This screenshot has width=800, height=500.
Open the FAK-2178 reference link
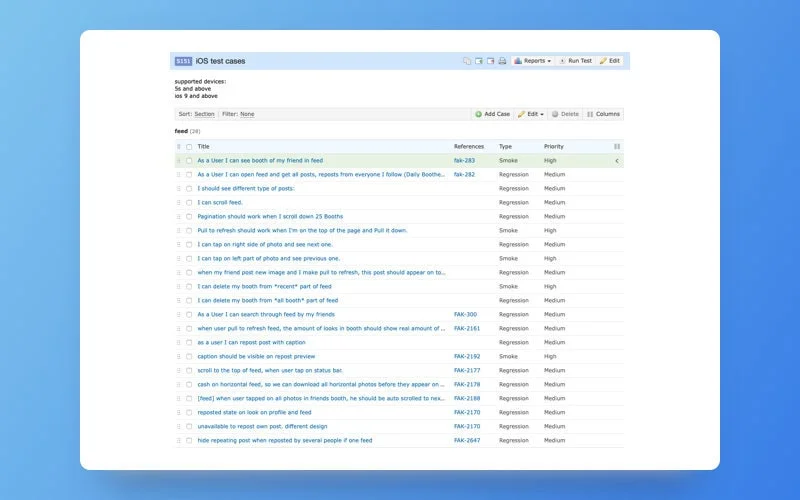tap(467, 385)
